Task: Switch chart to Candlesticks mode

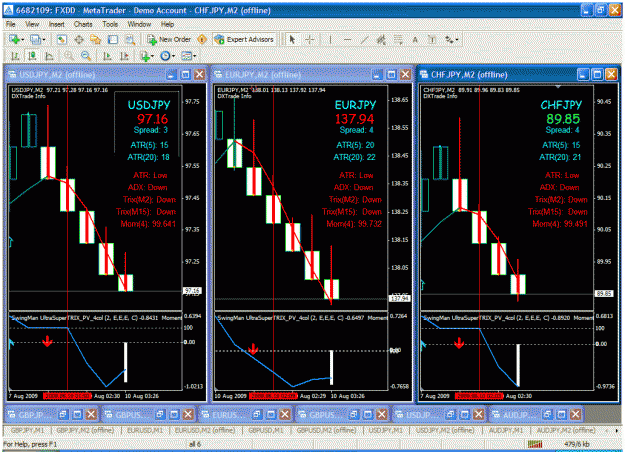Action: (x=32, y=56)
